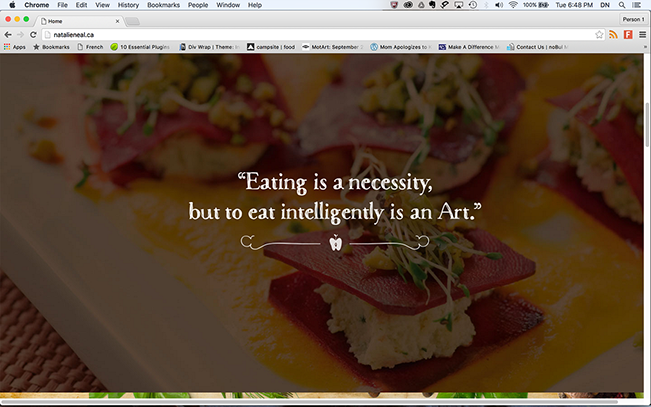Open the 'Contact Us | noBul' bookmark
651x407 pixels.
pyautogui.click(x=540, y=46)
